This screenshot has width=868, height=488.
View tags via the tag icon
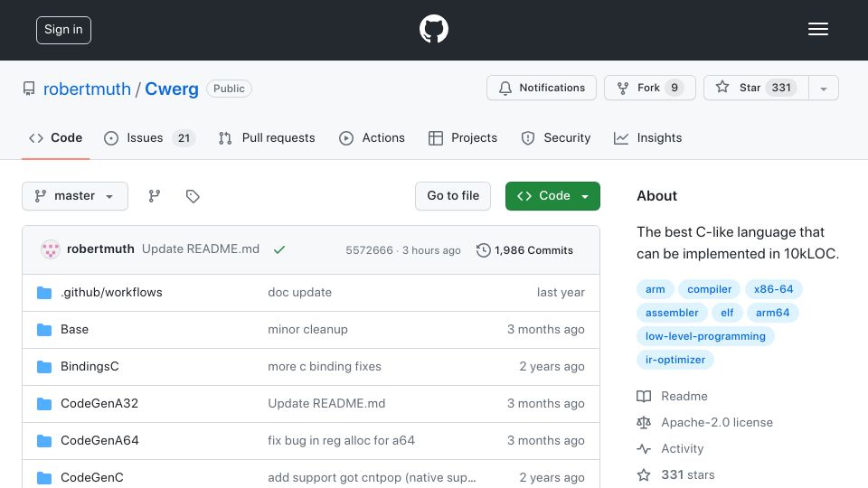(x=193, y=196)
